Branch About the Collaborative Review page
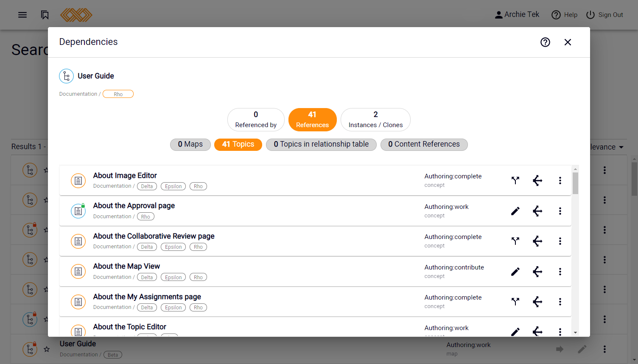The height and width of the screenshot is (364, 638). (515, 241)
